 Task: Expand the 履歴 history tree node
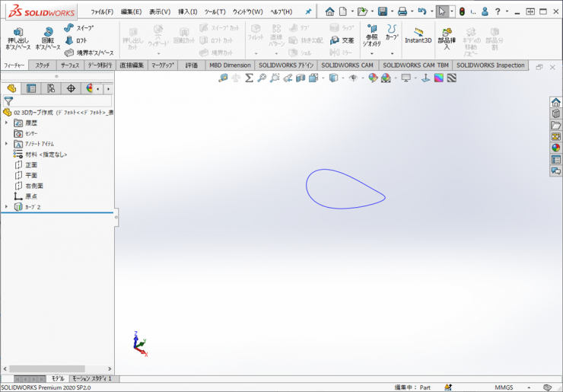click(7, 123)
